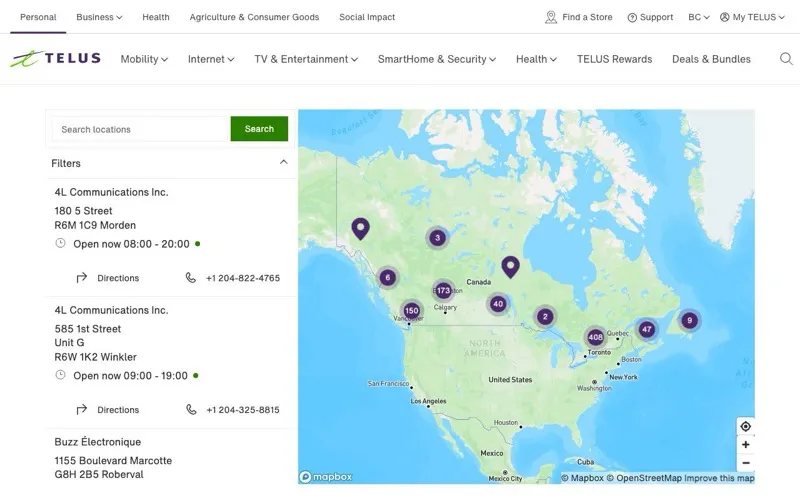Click the 'R6W 1K2 Winkler' postal text

95,357
